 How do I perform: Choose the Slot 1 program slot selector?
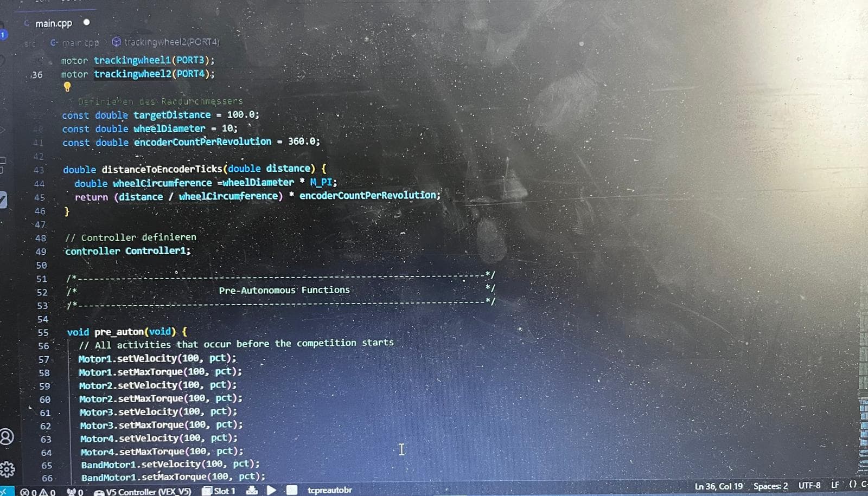pos(219,491)
